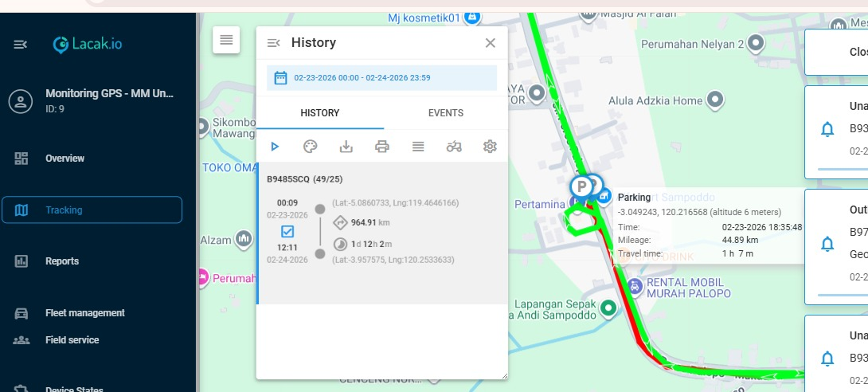The width and height of the screenshot is (868, 392).
Task: Click the Alzam mosque marker
Action: pos(243,239)
